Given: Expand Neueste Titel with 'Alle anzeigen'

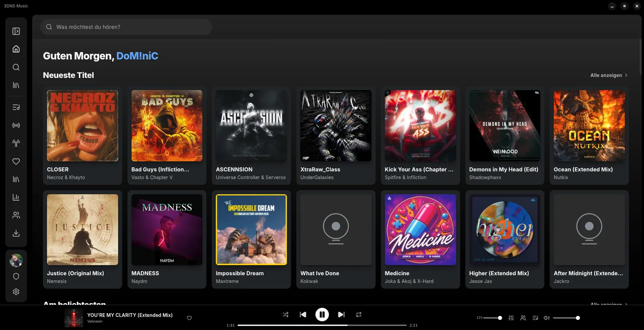Looking at the screenshot, I should (x=609, y=75).
